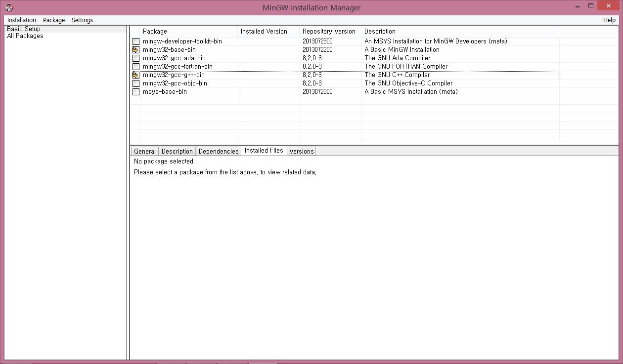Click the Repository Version column header
This screenshot has width=623, height=364.
click(331, 32)
